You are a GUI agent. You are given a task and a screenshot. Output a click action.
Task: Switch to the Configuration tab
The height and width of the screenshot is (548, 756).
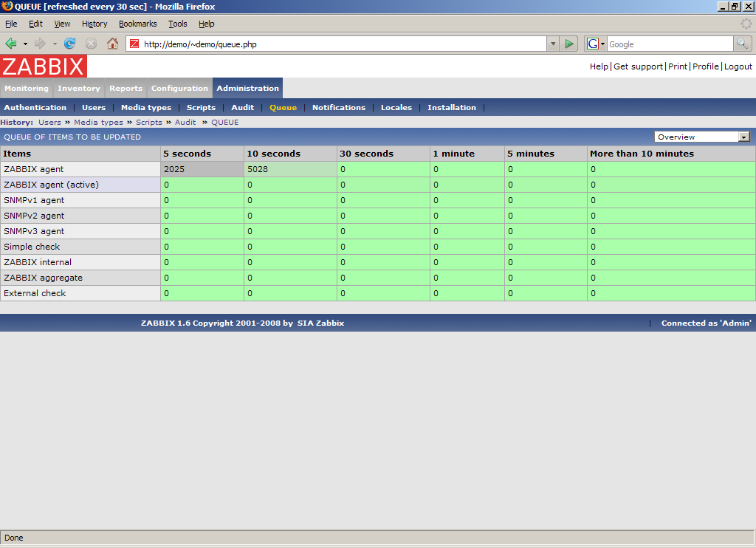(180, 89)
